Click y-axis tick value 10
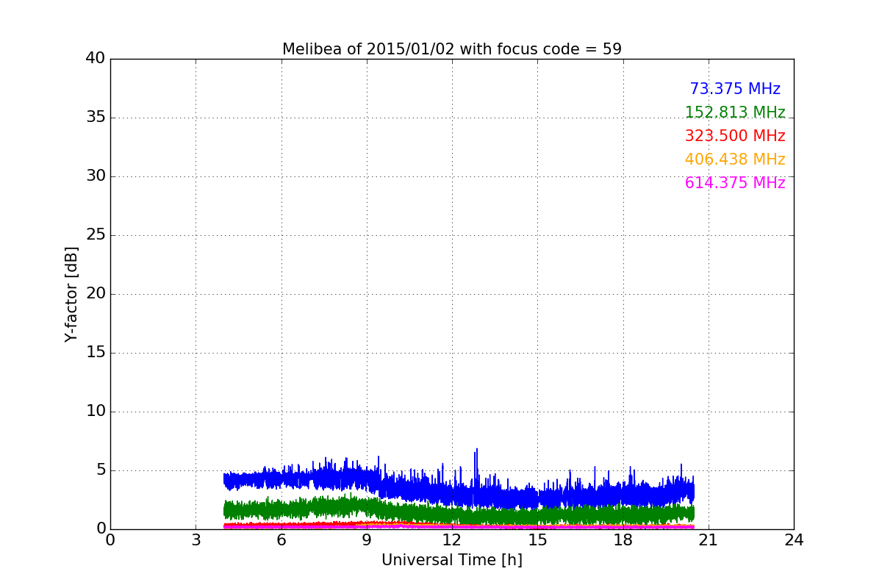 click(96, 412)
